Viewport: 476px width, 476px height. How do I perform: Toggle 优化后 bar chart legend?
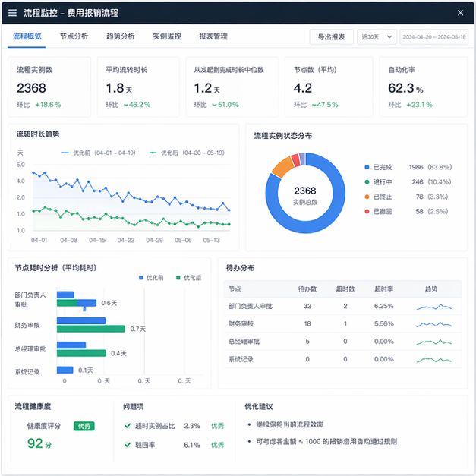(x=188, y=278)
